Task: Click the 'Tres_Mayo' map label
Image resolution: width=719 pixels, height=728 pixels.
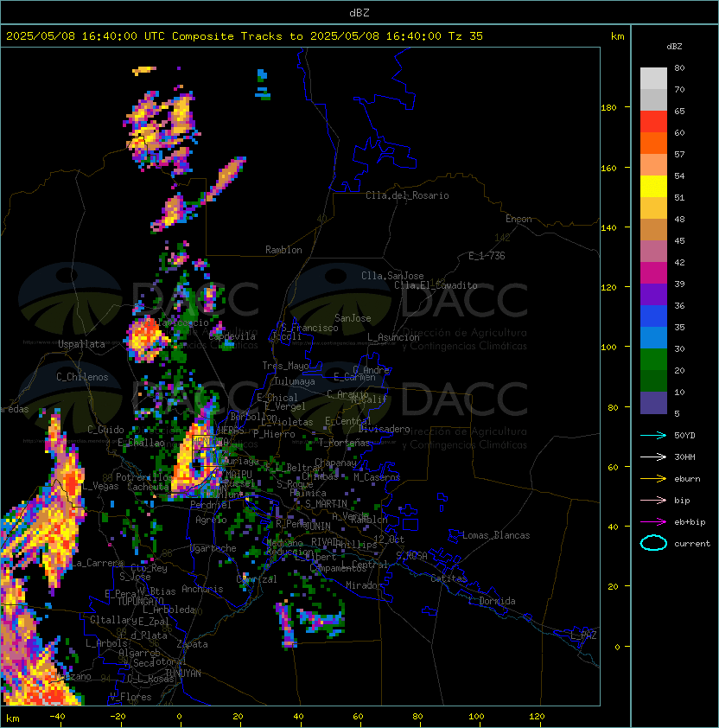Action: [x=285, y=366]
